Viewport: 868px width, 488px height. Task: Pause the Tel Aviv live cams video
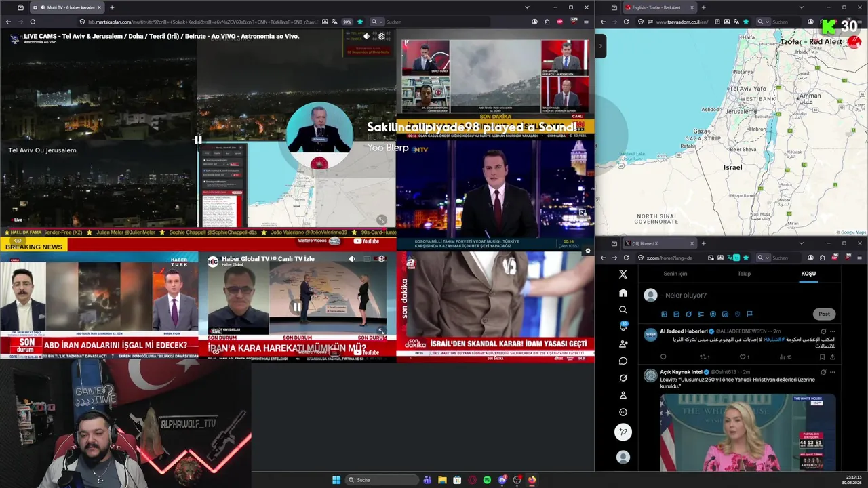(198, 140)
